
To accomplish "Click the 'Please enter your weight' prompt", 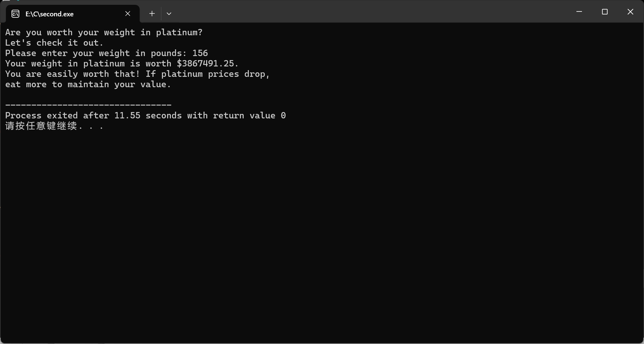I will tap(96, 53).
